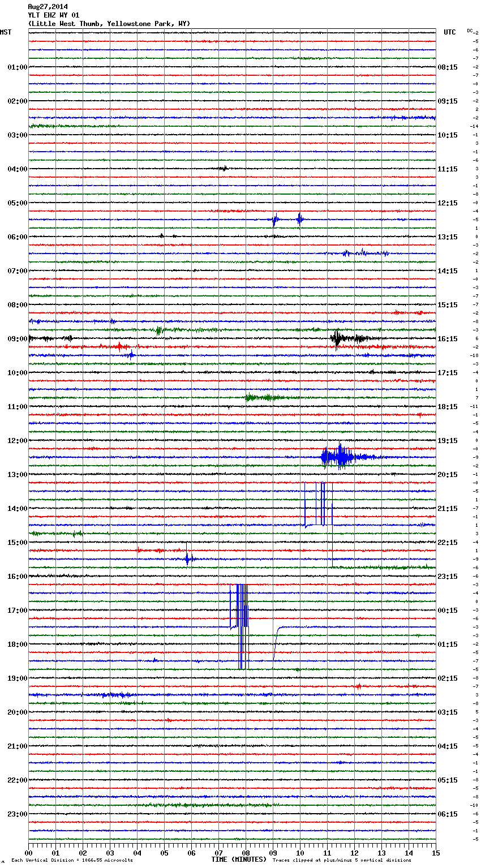The image size is (481, 868).
Task: Select the 23:00 MST row label
Action: pos(17,814)
